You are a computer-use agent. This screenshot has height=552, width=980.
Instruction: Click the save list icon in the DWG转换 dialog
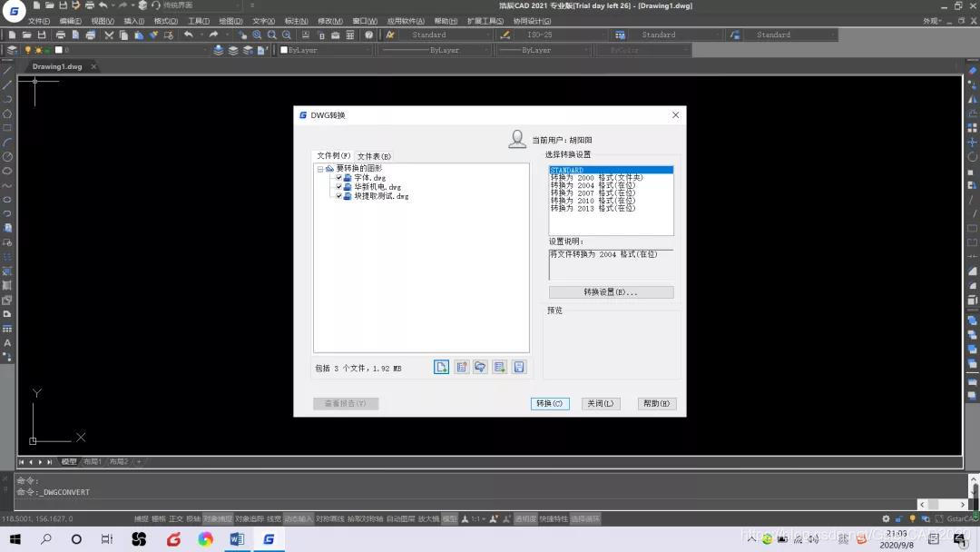[519, 367]
